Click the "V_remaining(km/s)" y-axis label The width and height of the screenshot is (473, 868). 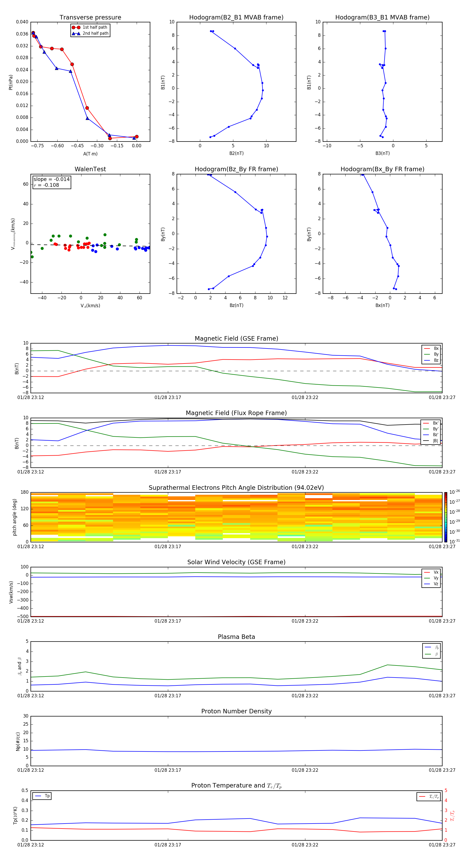pyautogui.click(x=13, y=234)
